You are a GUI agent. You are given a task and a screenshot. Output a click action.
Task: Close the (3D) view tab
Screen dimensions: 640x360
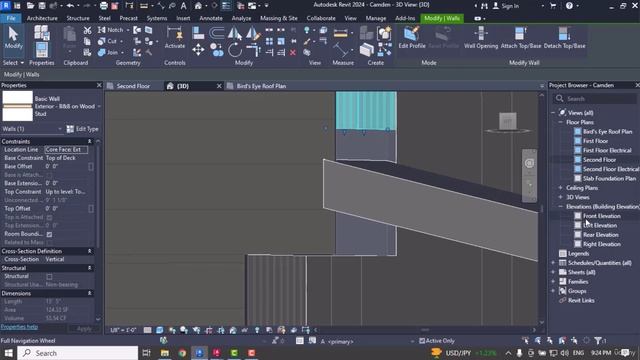219,86
